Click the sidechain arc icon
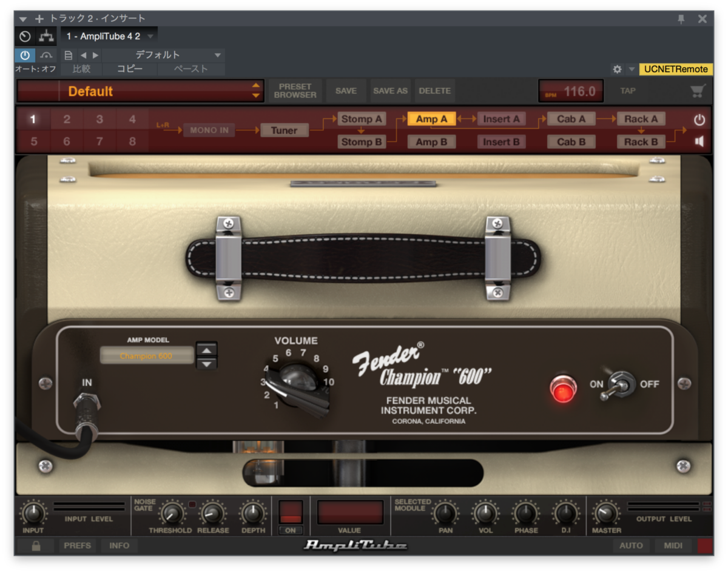 pyautogui.click(x=47, y=55)
